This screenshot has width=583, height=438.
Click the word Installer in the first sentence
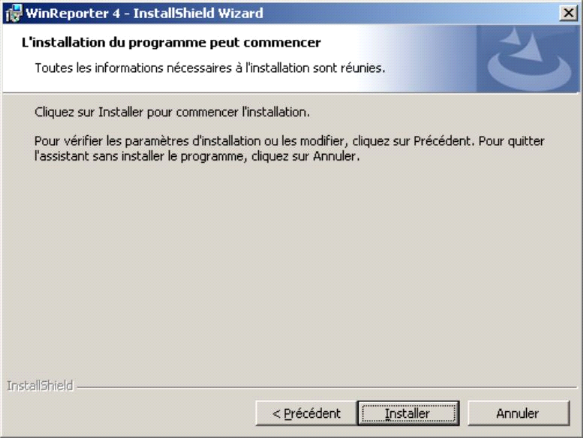pos(120,112)
